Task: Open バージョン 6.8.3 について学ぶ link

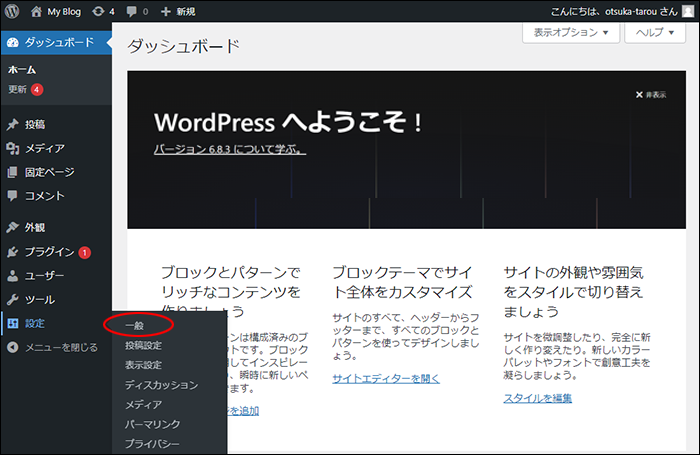Action: coord(229,149)
